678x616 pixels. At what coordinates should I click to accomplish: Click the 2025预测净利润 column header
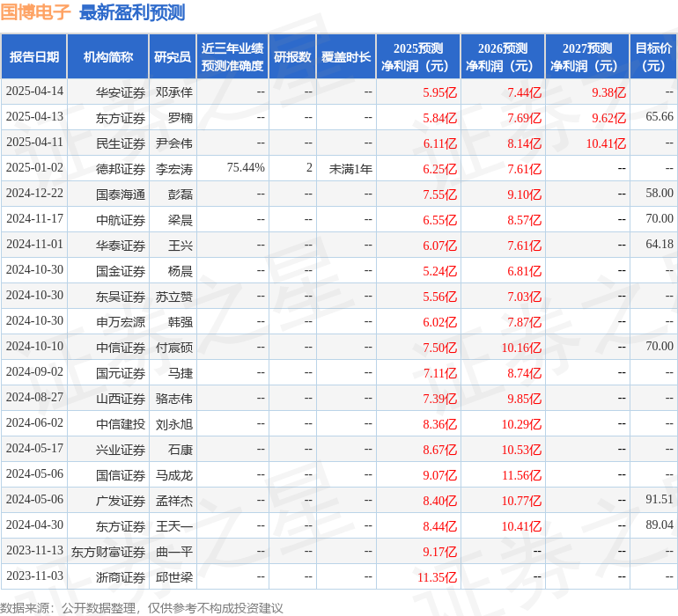click(x=417, y=57)
